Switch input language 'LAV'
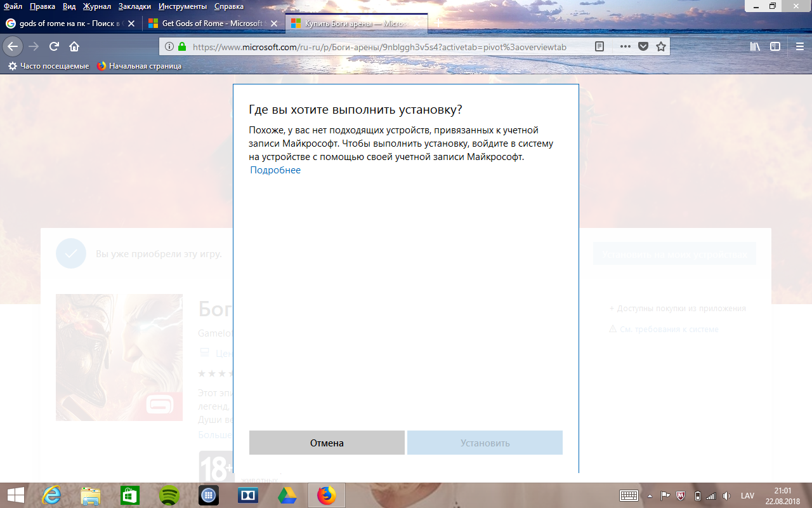Image resolution: width=812 pixels, height=508 pixels. click(747, 496)
